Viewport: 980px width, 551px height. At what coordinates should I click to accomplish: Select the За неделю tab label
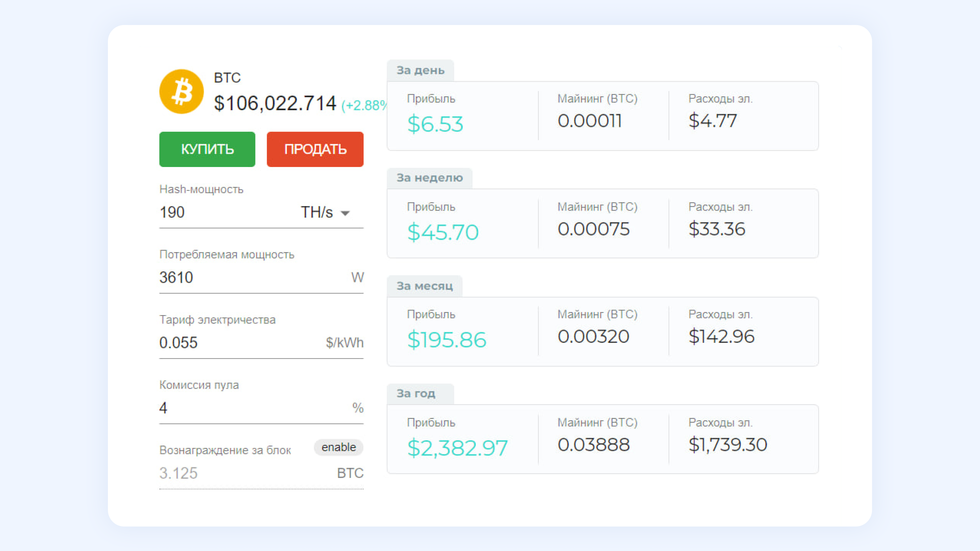429,178
